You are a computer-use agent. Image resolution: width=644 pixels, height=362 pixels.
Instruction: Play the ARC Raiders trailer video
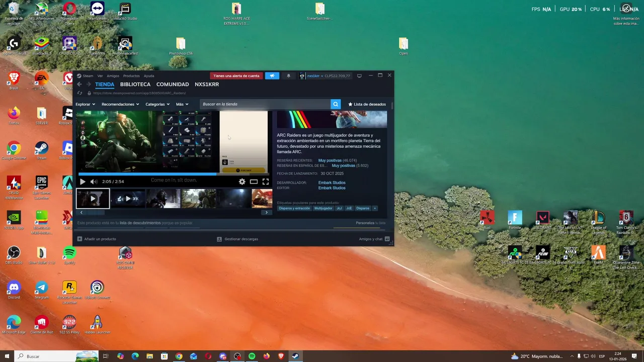83,182
